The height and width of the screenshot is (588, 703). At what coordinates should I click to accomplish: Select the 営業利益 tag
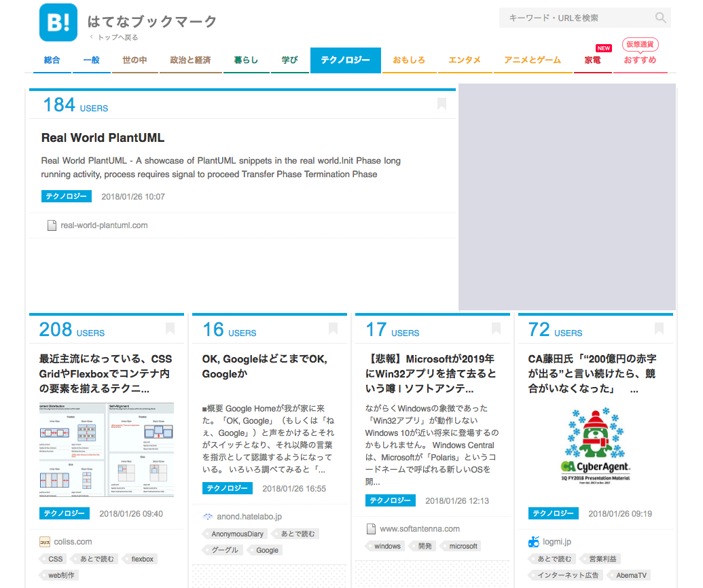601,559
